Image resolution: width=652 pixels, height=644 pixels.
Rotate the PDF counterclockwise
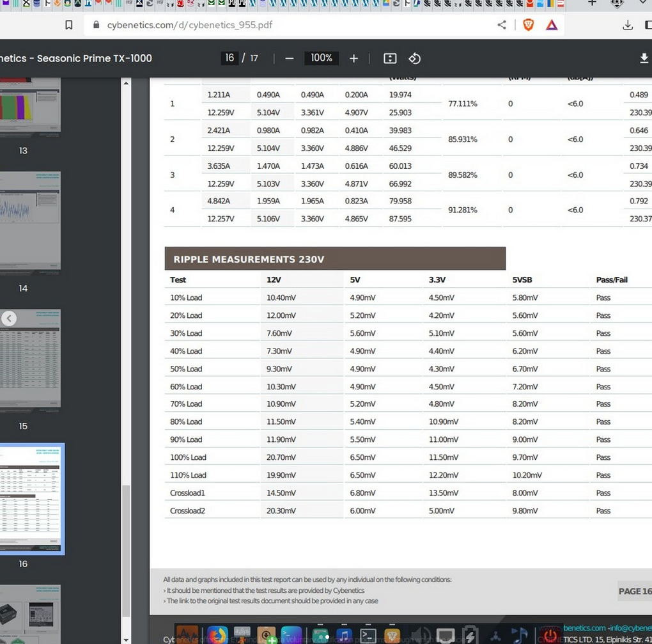[414, 58]
